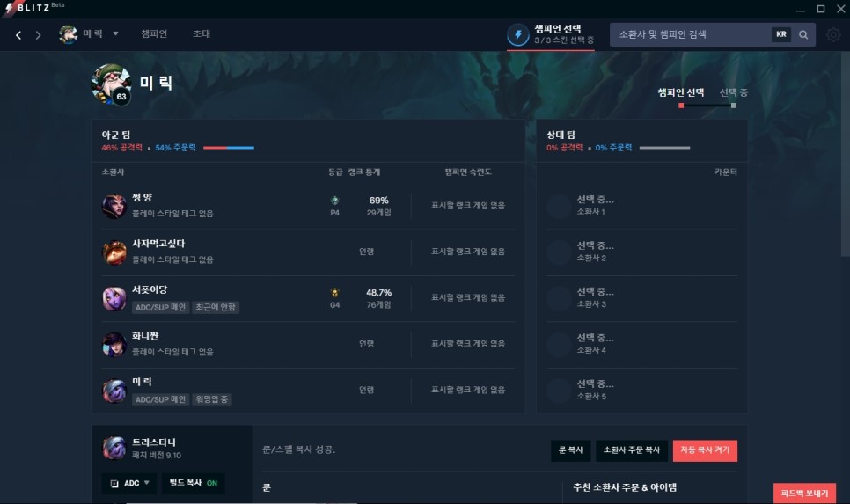
Task: Click the 패치 버전 9.10 text
Action: tap(157, 456)
